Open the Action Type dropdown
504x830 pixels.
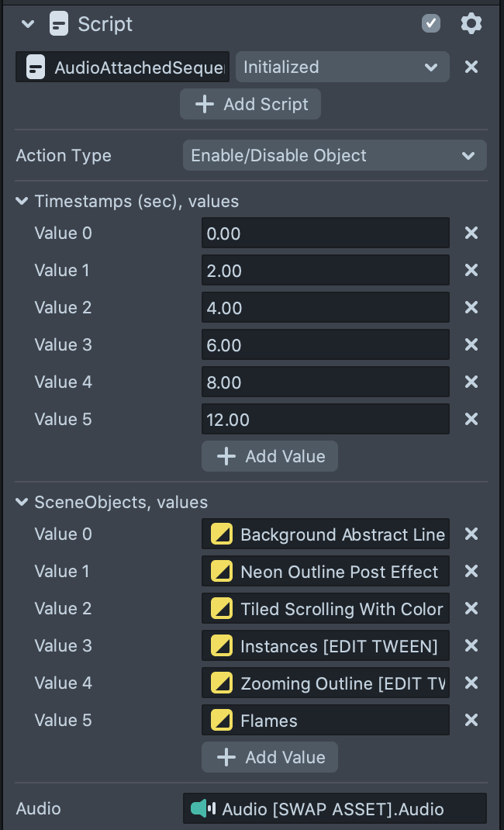tap(334, 155)
